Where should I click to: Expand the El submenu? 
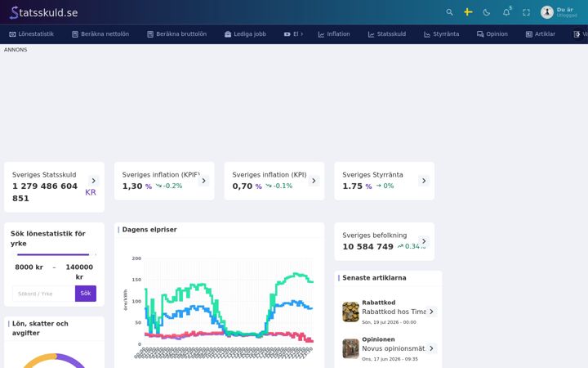(294, 34)
